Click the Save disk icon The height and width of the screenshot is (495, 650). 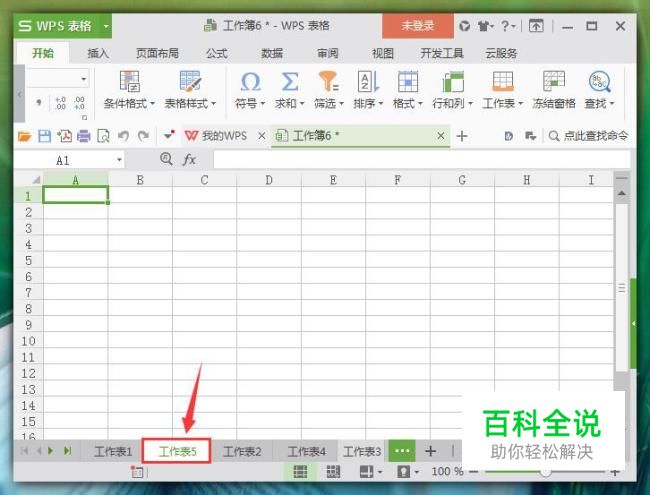click(x=44, y=136)
